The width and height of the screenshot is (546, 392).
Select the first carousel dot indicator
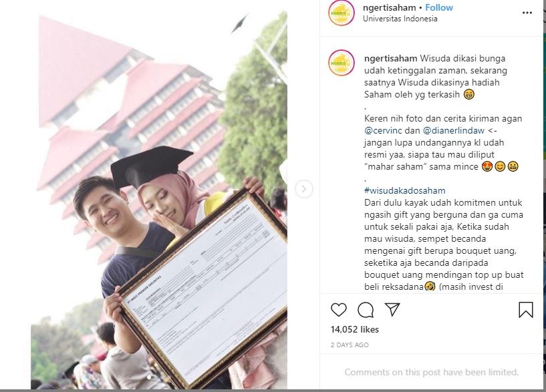click(x=150, y=377)
